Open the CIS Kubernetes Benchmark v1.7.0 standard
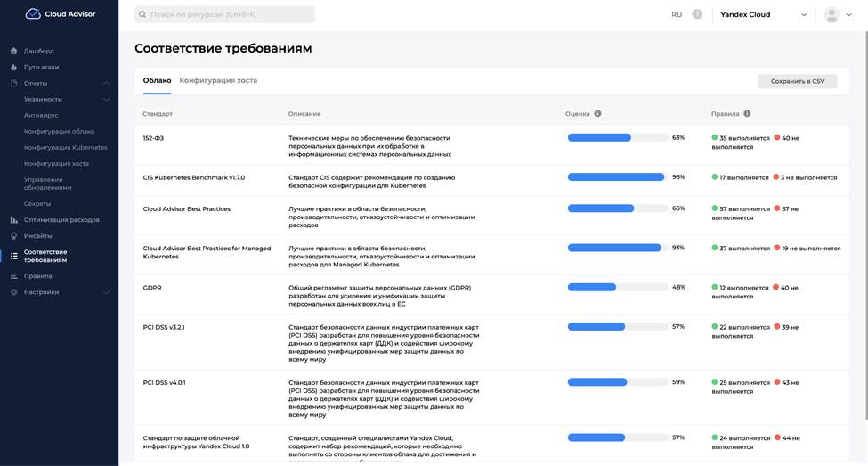This screenshot has width=868, height=466. (x=193, y=177)
